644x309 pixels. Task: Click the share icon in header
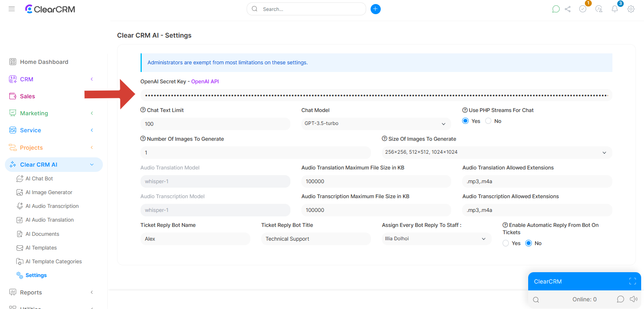click(x=568, y=9)
